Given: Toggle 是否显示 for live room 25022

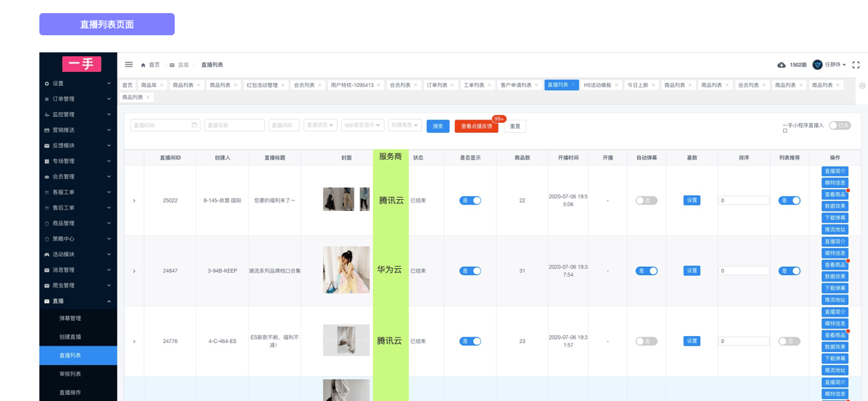Looking at the screenshot, I should pos(470,200).
